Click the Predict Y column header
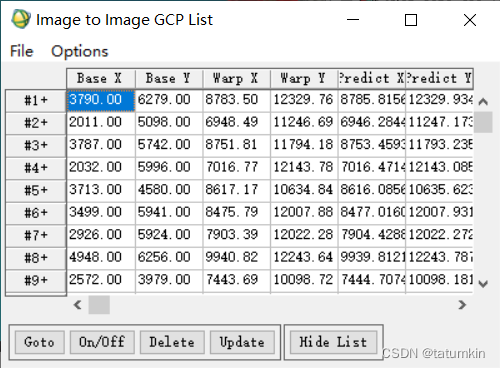Screen dimensions: 500x368 click(x=439, y=79)
